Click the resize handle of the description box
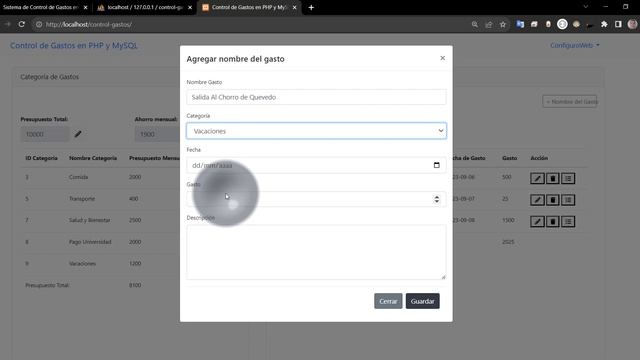Image resolution: width=640 pixels, height=360 pixels. [x=443, y=277]
